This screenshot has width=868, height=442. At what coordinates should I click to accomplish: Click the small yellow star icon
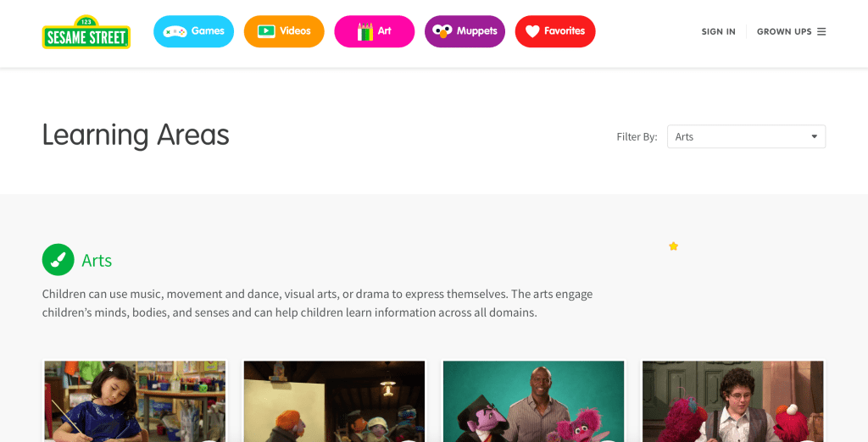click(x=673, y=246)
